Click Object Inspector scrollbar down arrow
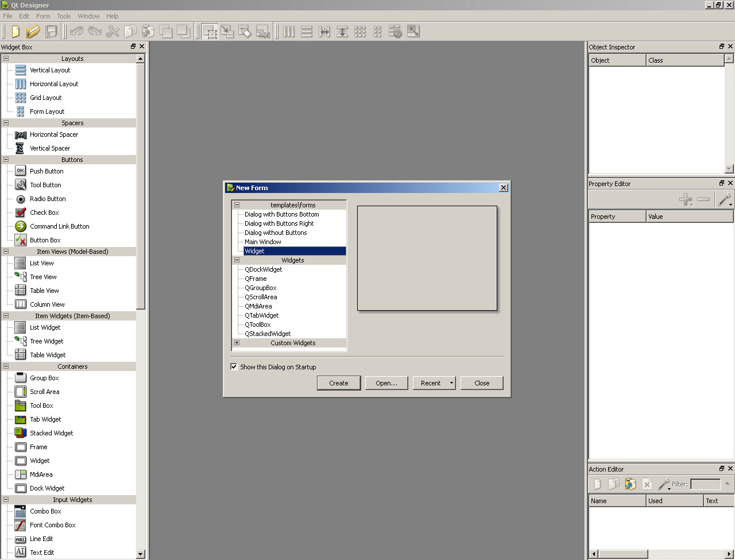Viewport: 735px width, 560px height. point(729,169)
